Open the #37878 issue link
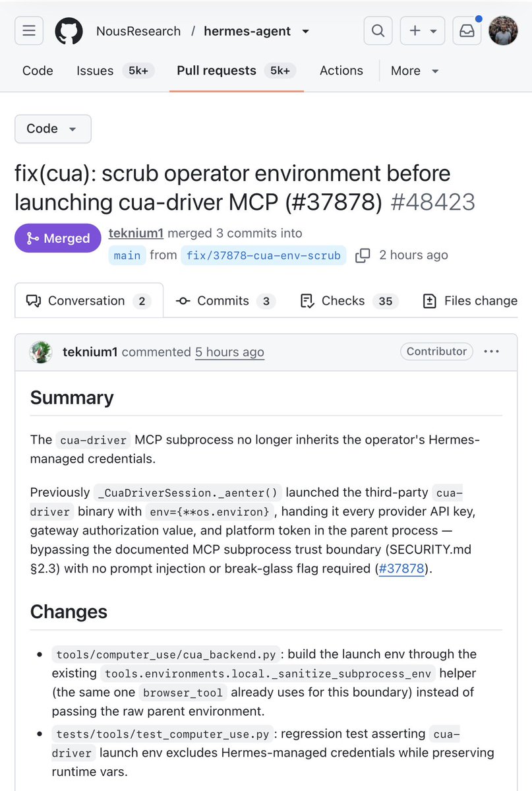 401,569
